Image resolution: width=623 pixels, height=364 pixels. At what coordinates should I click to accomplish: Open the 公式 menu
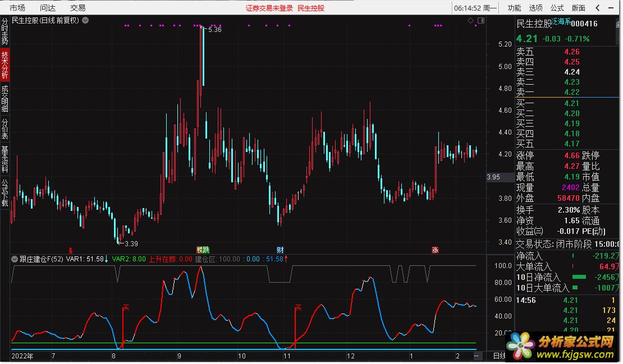tap(557, 7)
